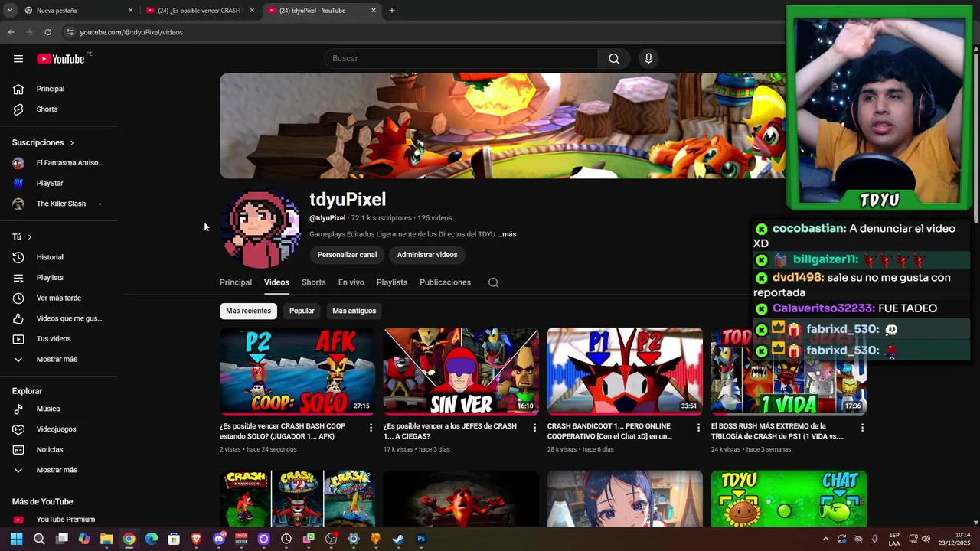Select the Más recientes filter chip
The width and height of the screenshot is (980, 551).
248,311
